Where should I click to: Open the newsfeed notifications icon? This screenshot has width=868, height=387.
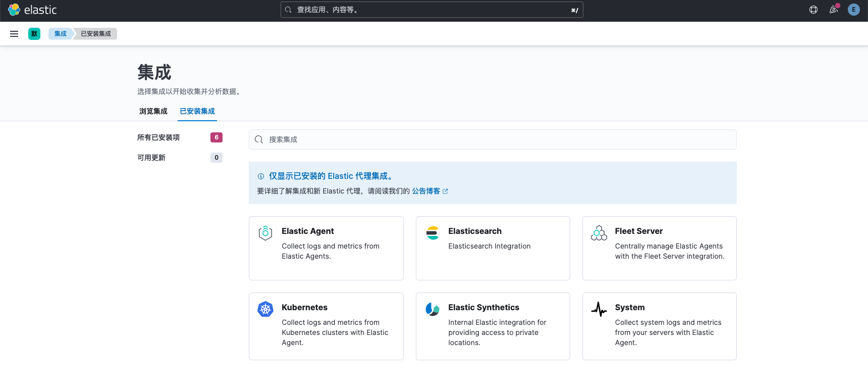coord(834,10)
